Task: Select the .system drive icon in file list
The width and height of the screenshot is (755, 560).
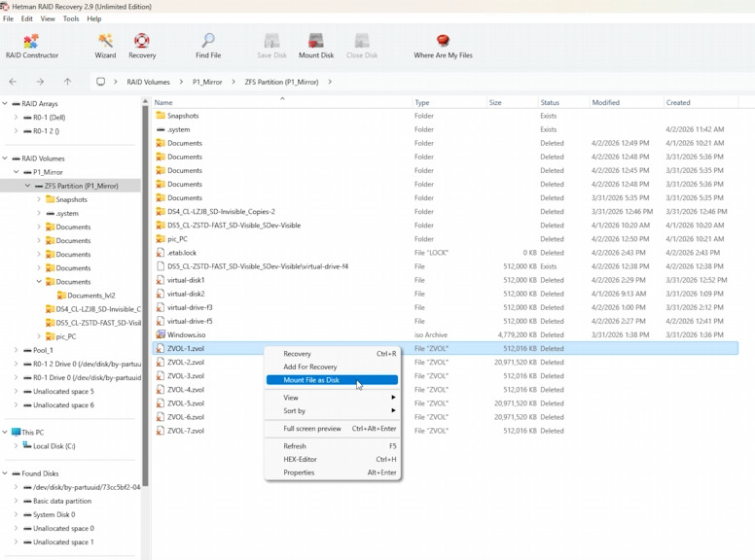Action: [x=161, y=129]
